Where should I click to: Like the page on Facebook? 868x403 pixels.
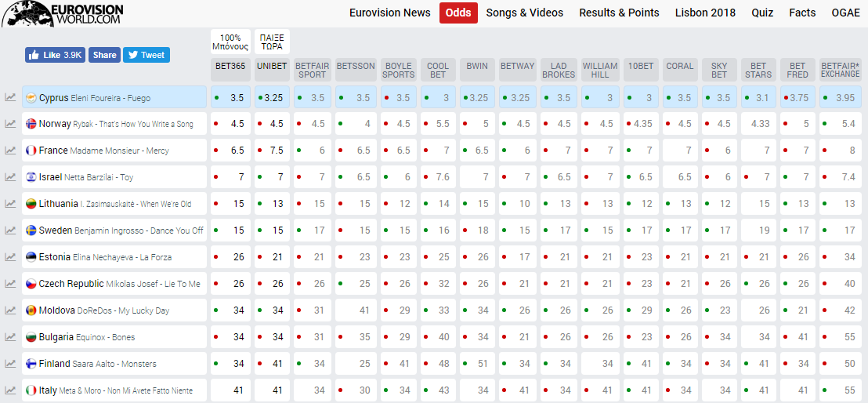(55, 55)
